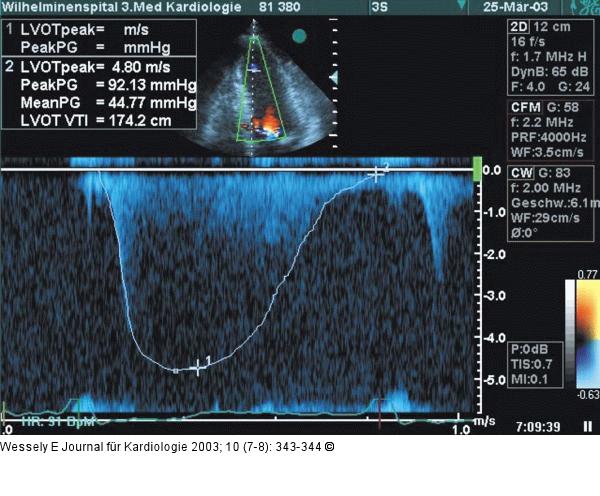Click the 2D sector image thumbnail
The height and width of the screenshot is (496, 600).
coord(260,88)
